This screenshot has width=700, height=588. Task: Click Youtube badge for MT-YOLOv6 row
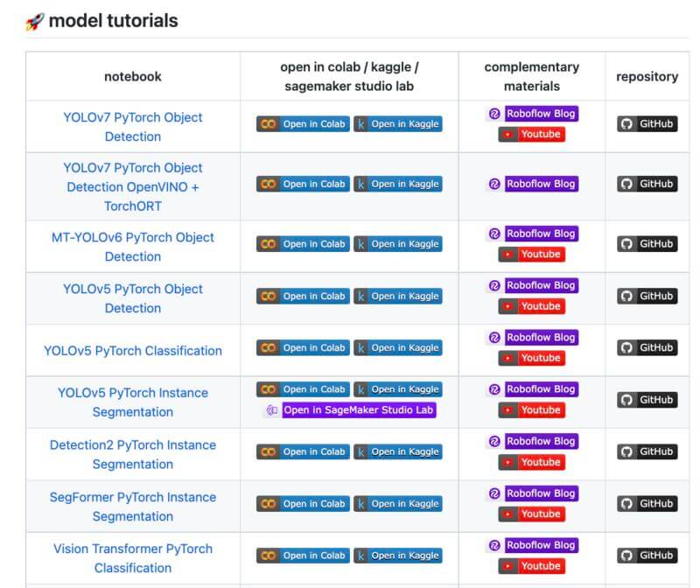click(532, 254)
